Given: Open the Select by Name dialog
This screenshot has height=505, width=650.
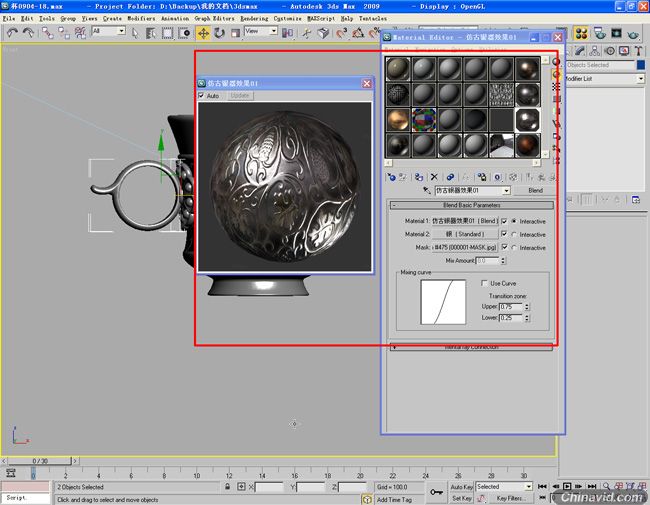Looking at the screenshot, I should coord(151,33).
